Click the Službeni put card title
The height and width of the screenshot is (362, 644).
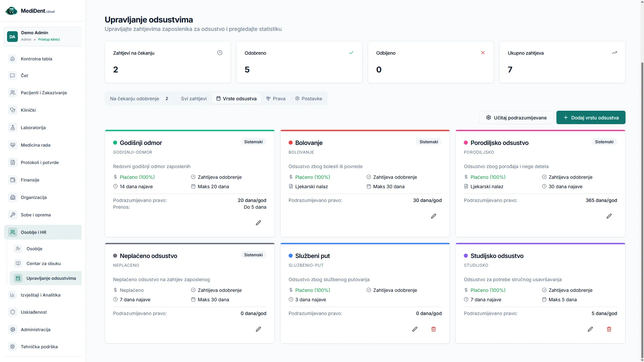(x=312, y=256)
